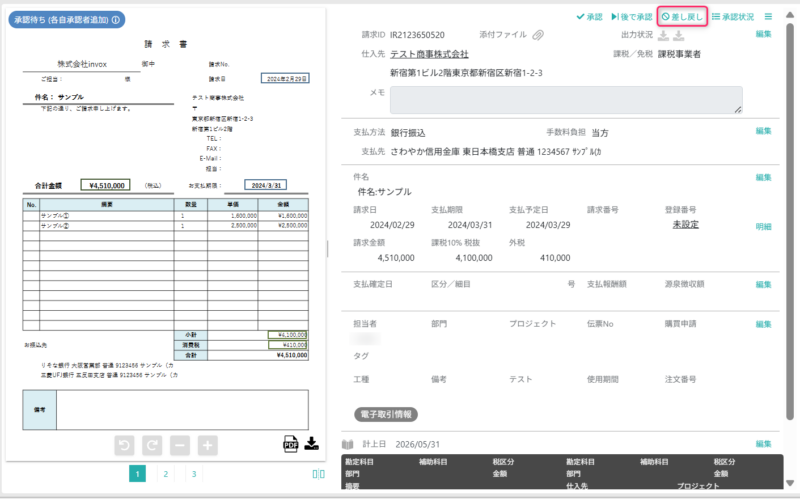Open the 明細 details link
Screen dimensions: 800x499
pyautogui.click(x=763, y=227)
